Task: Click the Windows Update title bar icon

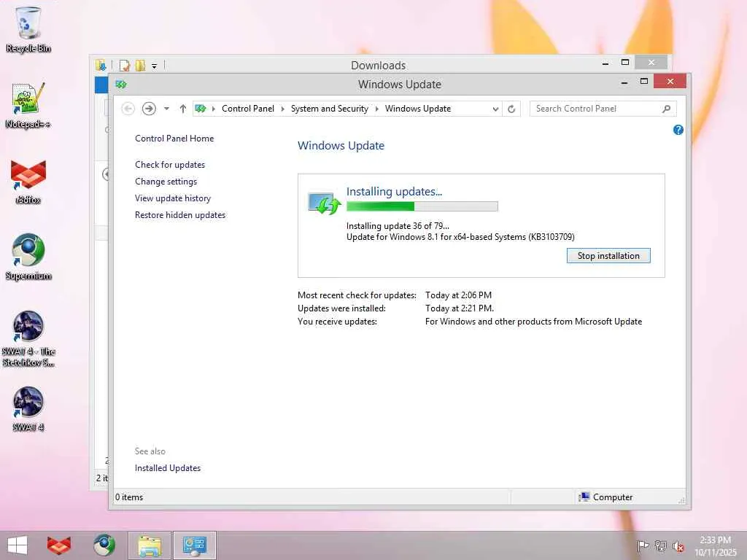Action: (121, 85)
